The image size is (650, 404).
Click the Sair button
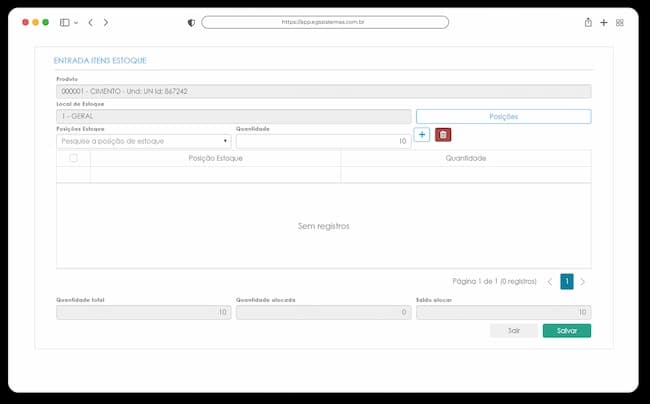pos(514,331)
